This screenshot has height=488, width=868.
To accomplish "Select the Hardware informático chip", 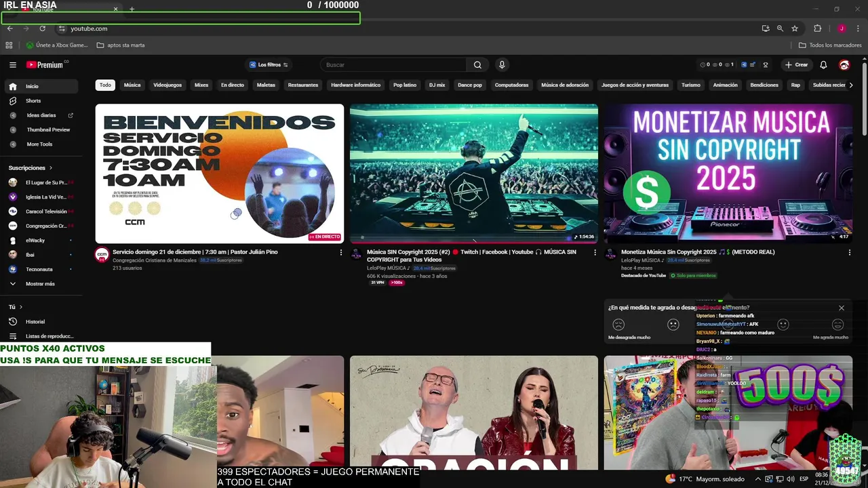I will [355, 85].
